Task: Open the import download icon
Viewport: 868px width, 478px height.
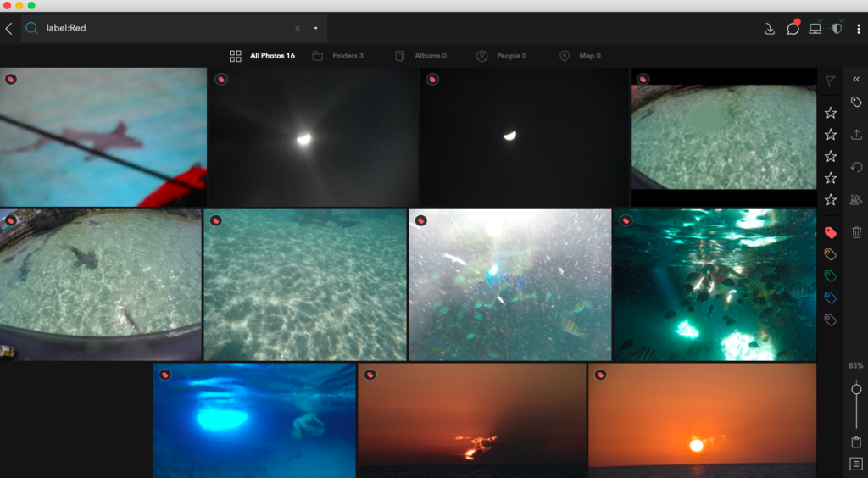Action: click(x=770, y=29)
